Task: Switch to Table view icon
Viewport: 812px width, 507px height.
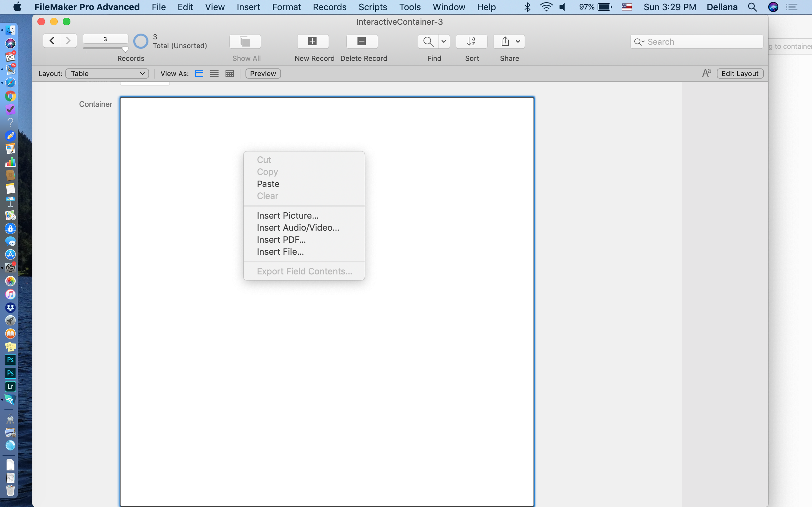Action: 230,74
